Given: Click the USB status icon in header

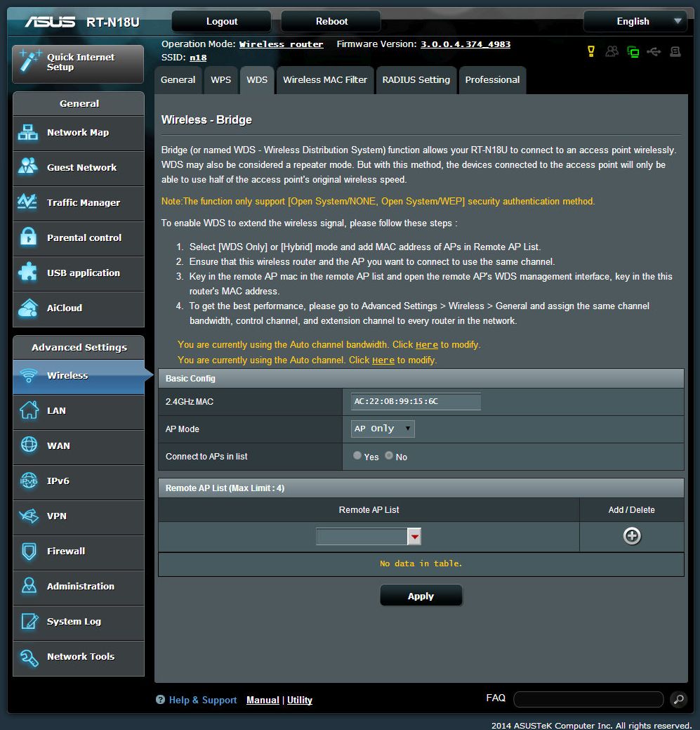Looking at the screenshot, I should 654,52.
